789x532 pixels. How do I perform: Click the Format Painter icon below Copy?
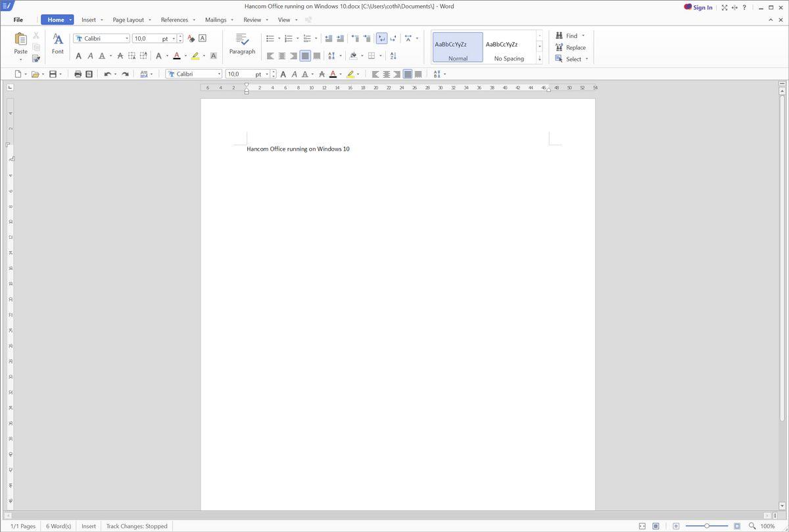(36, 59)
